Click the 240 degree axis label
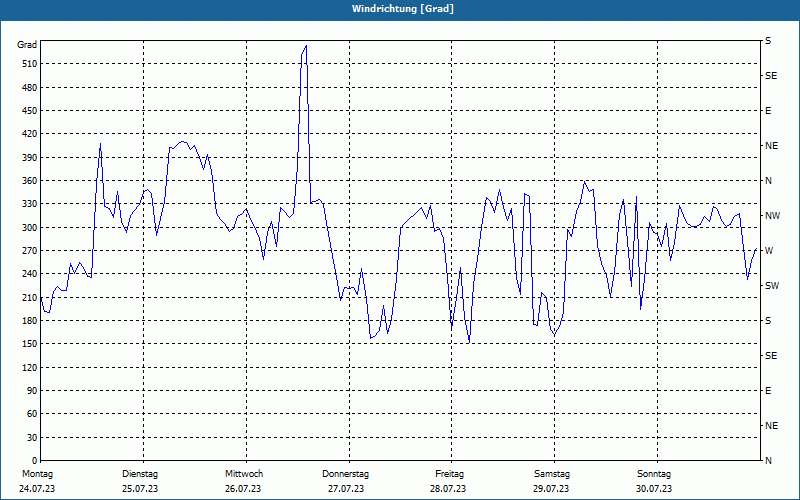Image resolution: width=800 pixels, height=500 pixels. tap(30, 274)
